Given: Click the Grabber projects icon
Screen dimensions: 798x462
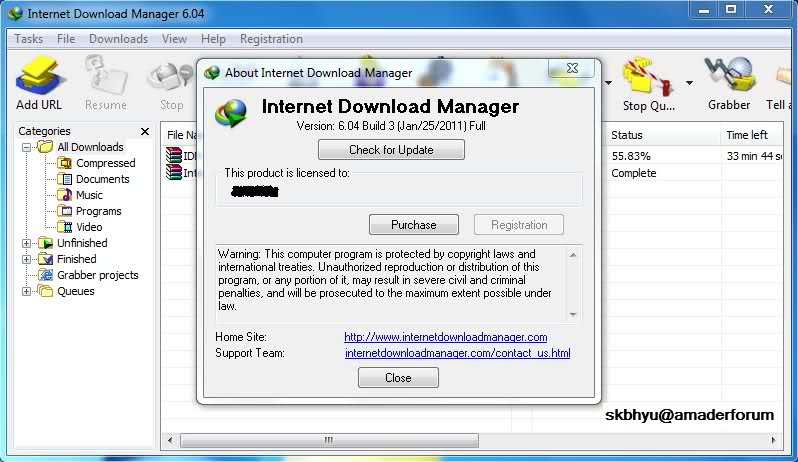Looking at the screenshot, I should 46,275.
